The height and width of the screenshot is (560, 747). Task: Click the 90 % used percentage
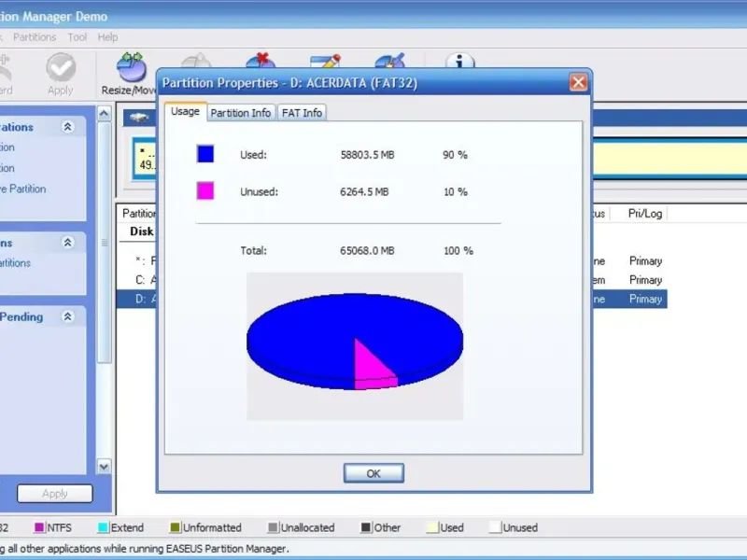[455, 155]
